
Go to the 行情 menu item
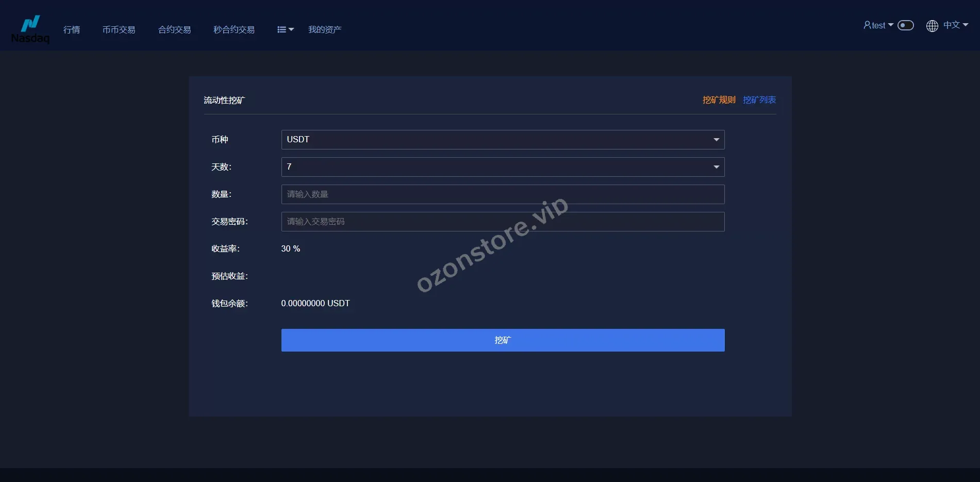pyautogui.click(x=72, y=30)
